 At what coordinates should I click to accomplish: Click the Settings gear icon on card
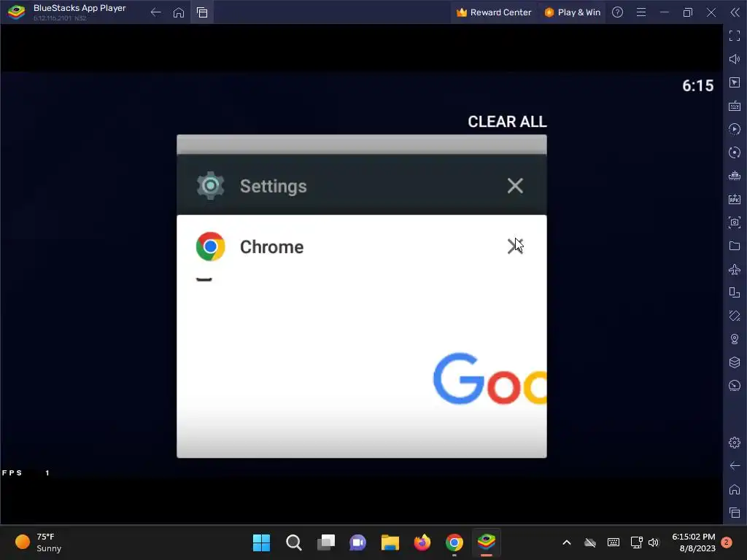210,186
